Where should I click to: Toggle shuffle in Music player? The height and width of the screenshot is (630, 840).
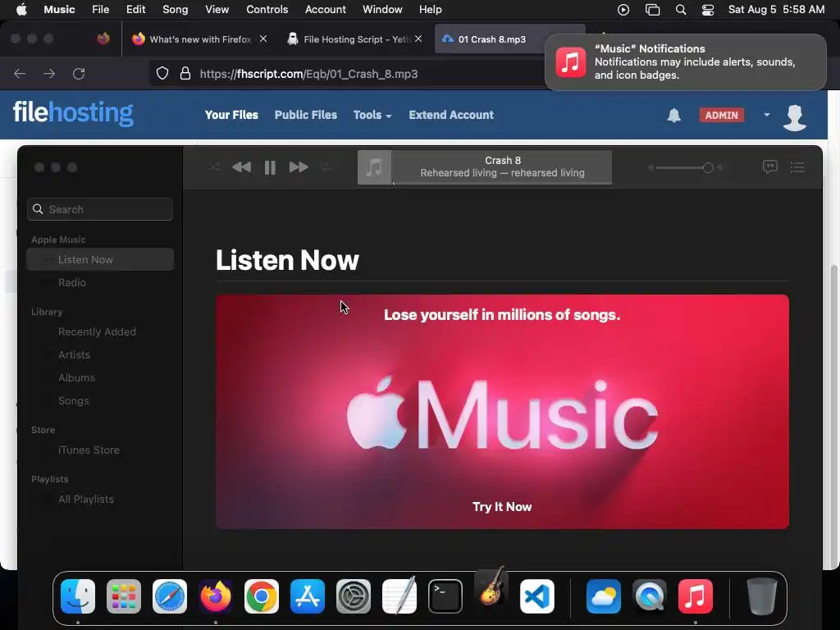pyautogui.click(x=214, y=167)
